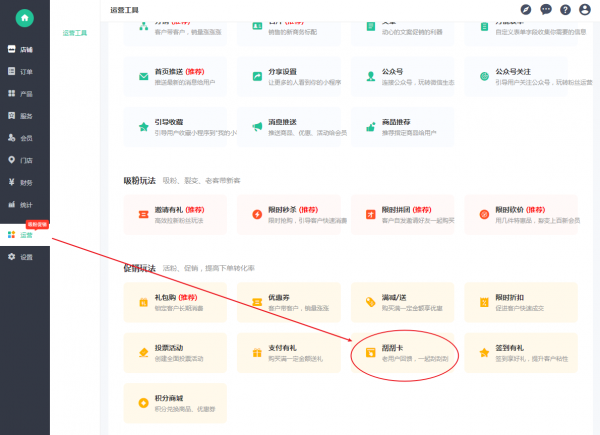Open the 限时砍价 card
600x435 pixels.
tap(521, 215)
